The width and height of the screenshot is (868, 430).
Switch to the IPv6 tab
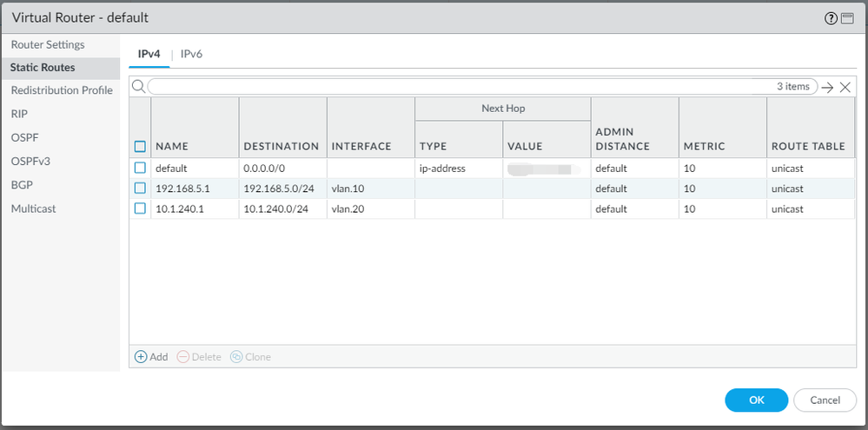click(x=191, y=54)
